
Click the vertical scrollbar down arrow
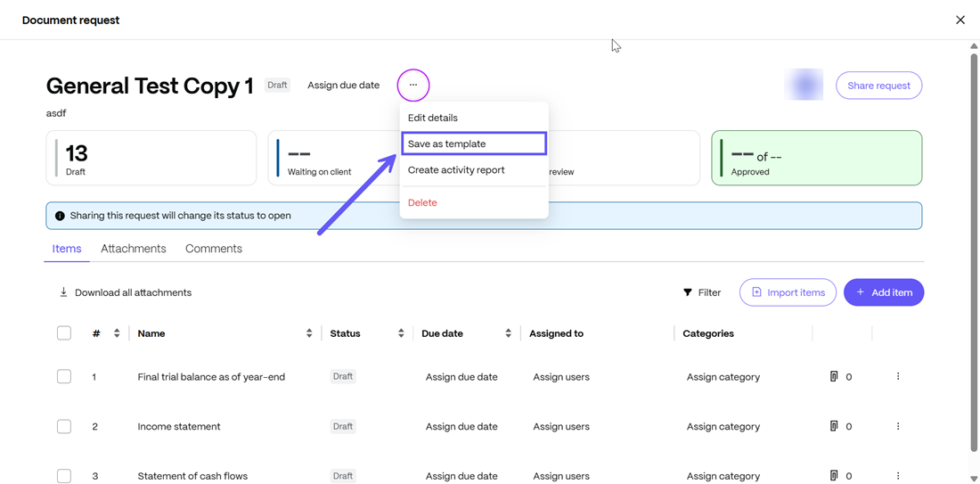tap(974, 479)
